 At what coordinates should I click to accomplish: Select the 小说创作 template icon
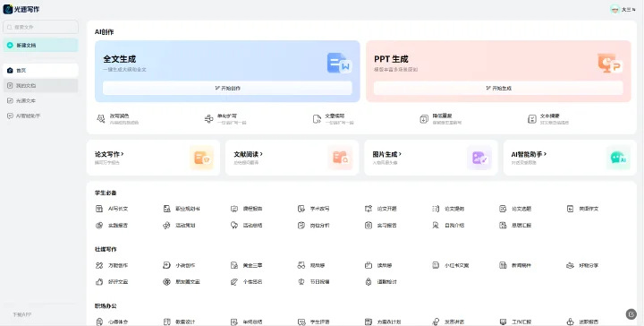click(x=166, y=266)
